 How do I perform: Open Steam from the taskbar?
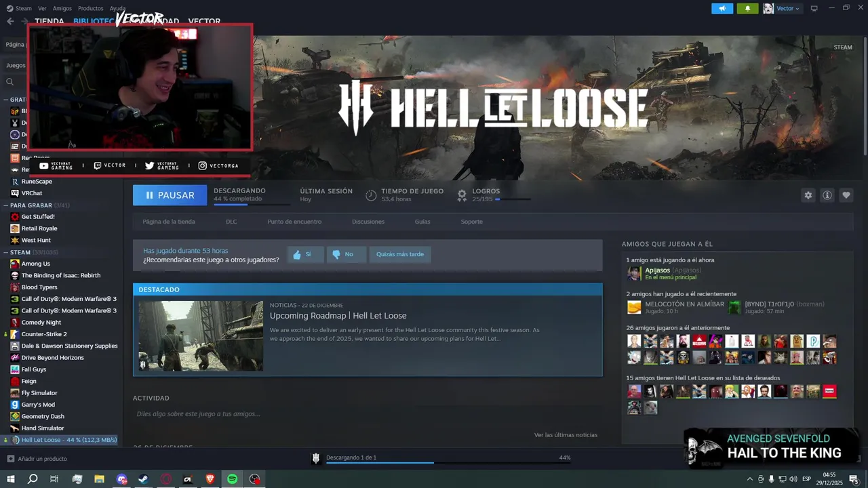coord(144,479)
